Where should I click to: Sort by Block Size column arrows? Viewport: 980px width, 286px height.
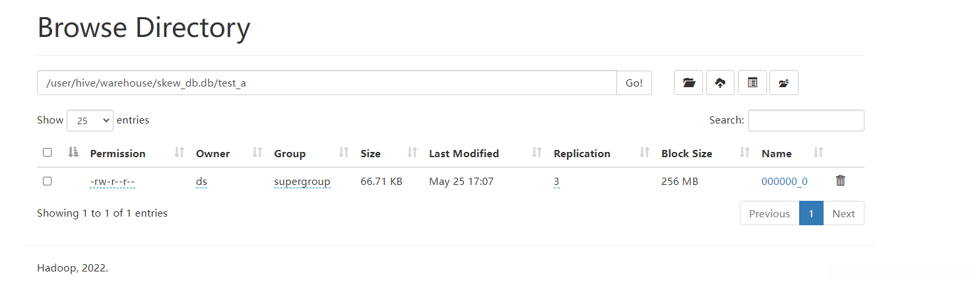745,153
